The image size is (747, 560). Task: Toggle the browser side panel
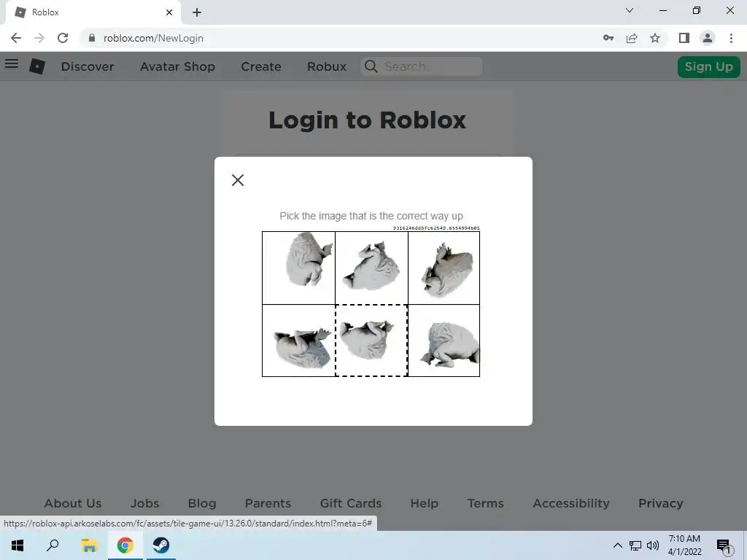point(684,38)
